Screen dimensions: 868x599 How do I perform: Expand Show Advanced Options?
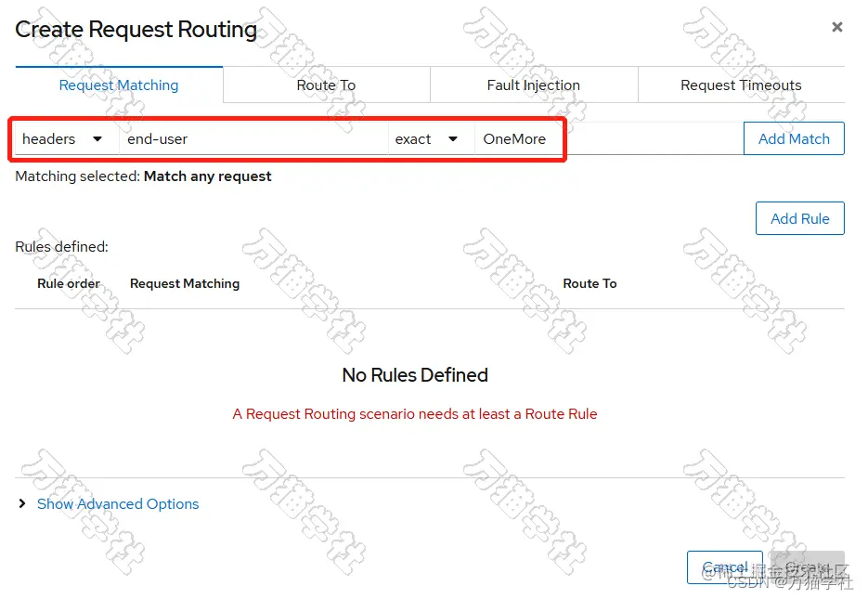pyautogui.click(x=22, y=503)
